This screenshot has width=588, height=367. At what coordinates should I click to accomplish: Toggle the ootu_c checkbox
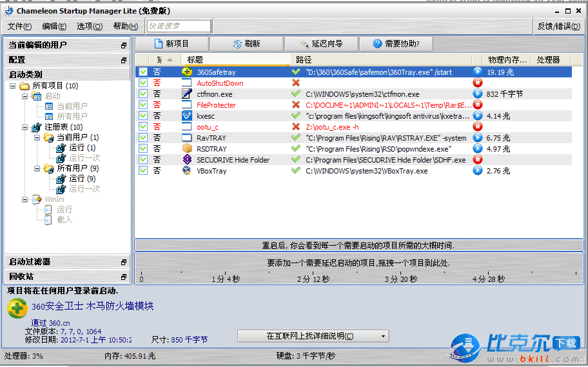point(143,127)
